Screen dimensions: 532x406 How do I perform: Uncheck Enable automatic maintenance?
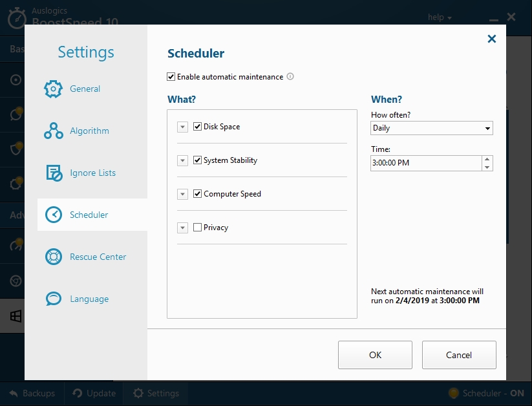coord(171,77)
